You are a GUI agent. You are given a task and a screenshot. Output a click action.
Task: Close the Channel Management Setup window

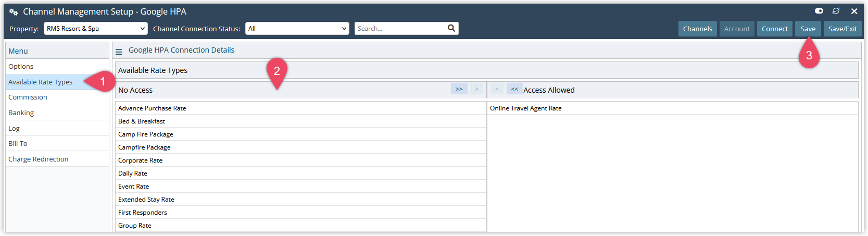pyautogui.click(x=854, y=11)
